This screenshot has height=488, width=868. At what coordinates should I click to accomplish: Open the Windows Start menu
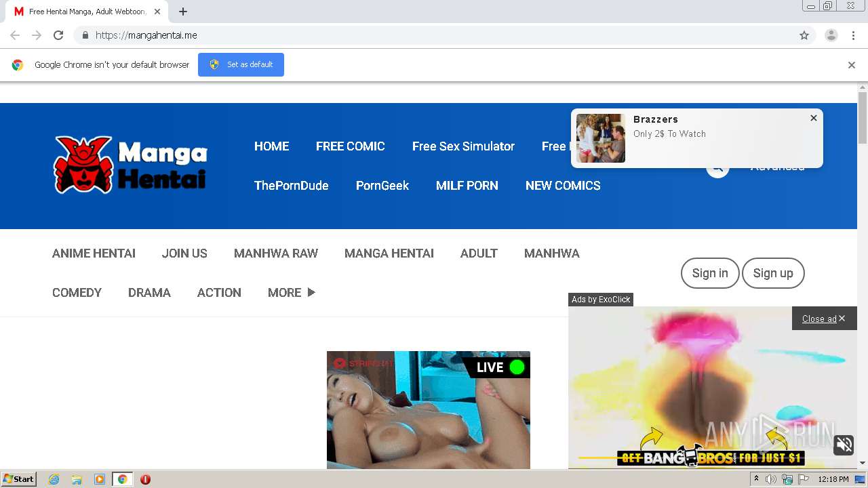[x=18, y=479]
